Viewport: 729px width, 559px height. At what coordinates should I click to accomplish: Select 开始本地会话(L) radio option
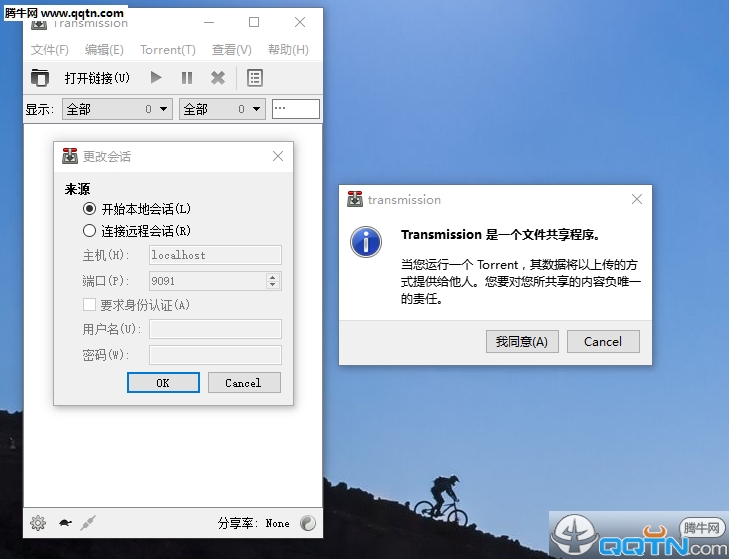tap(137, 209)
